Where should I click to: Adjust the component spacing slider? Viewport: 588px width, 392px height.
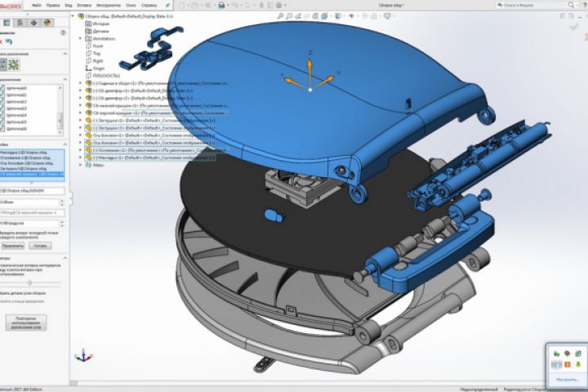pos(29,283)
